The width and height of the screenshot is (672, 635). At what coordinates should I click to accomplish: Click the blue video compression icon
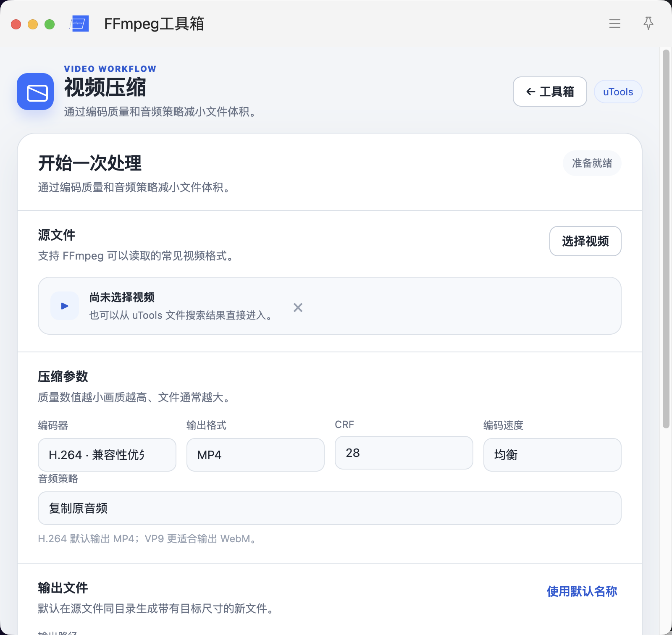click(x=35, y=92)
